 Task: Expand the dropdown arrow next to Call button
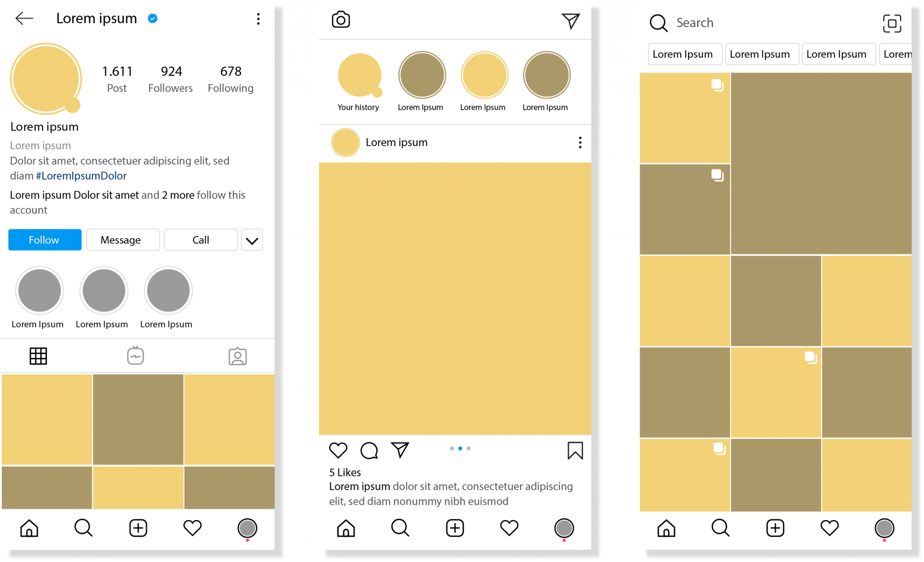click(252, 240)
